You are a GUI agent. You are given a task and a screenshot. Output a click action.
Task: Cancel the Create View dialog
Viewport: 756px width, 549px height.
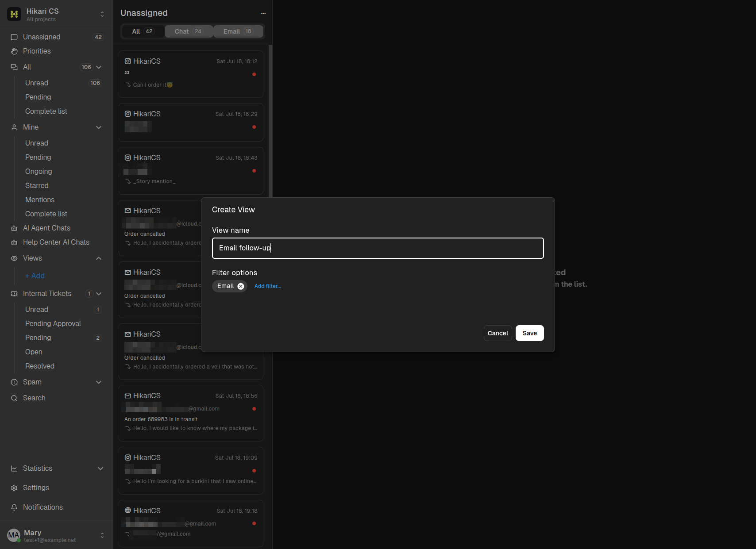coord(498,333)
